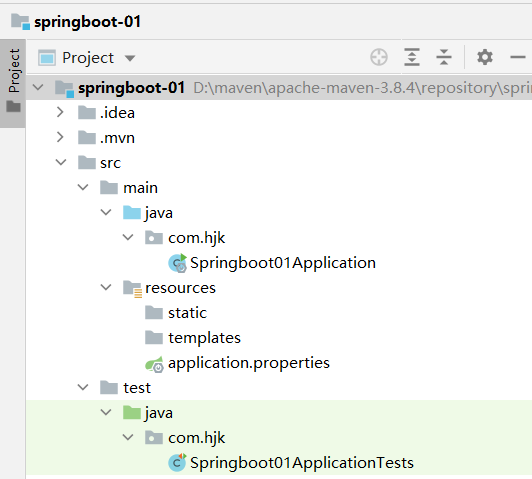The height and width of the screenshot is (479, 532).
Task: Select the .idea folder name
Action: (x=117, y=113)
